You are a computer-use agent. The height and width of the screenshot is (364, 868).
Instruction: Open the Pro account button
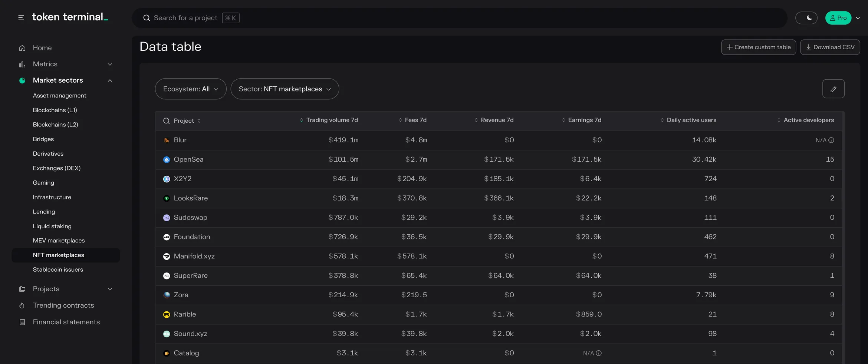point(838,18)
